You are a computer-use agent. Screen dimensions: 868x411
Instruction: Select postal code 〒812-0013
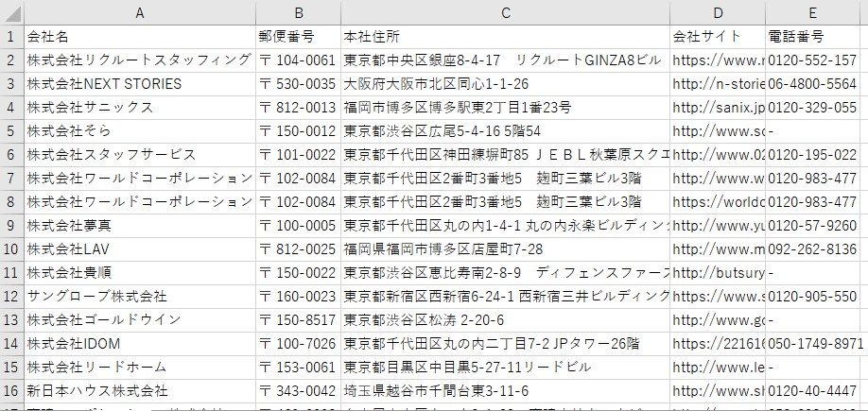tap(299, 108)
